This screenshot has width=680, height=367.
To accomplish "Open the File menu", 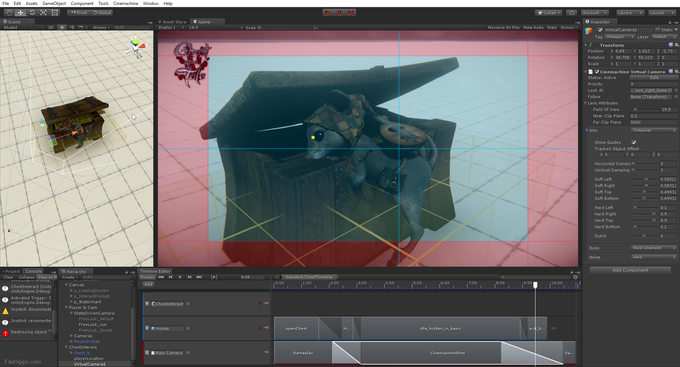I will 6,3.
